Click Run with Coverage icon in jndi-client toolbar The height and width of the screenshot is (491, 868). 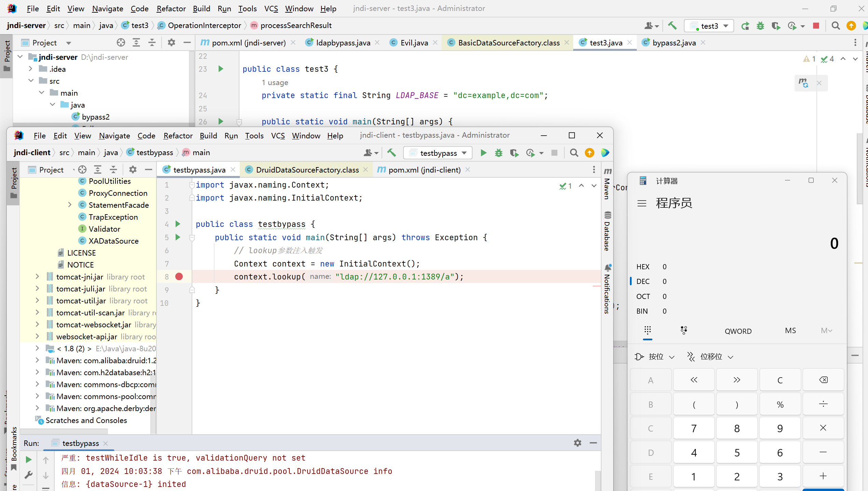pyautogui.click(x=514, y=153)
